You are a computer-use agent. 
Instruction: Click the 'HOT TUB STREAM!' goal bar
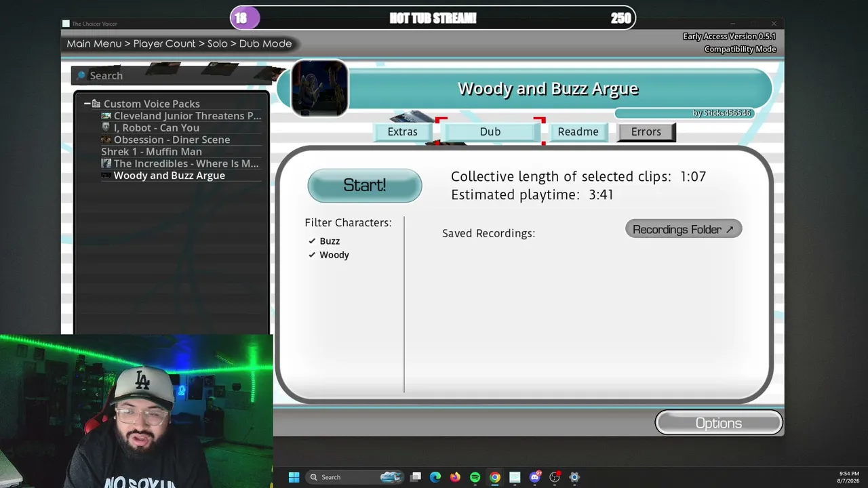tap(433, 18)
